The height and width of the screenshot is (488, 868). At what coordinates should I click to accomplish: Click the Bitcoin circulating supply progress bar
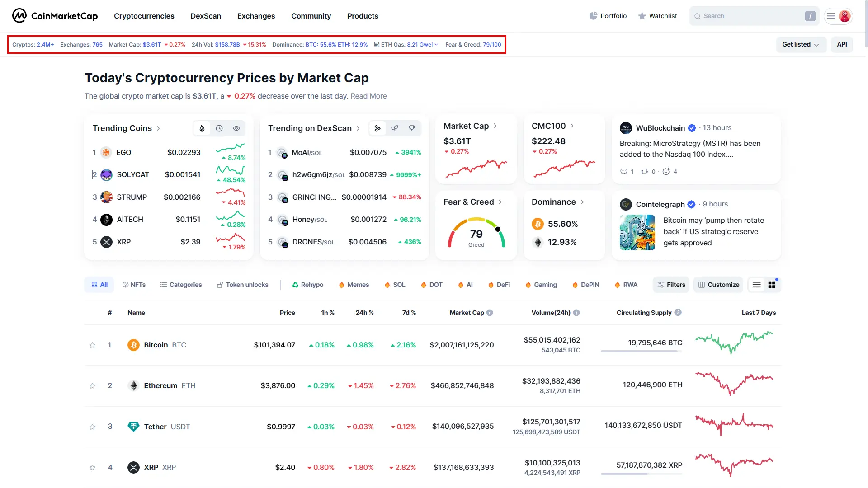tap(641, 352)
